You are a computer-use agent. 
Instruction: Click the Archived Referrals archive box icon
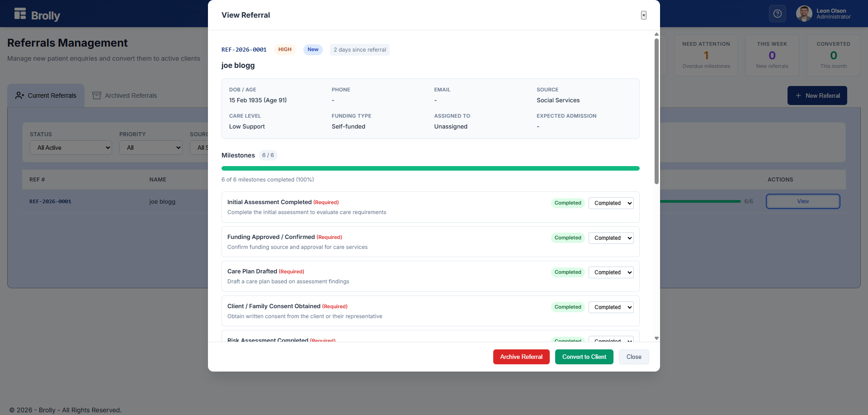pyautogui.click(x=96, y=95)
